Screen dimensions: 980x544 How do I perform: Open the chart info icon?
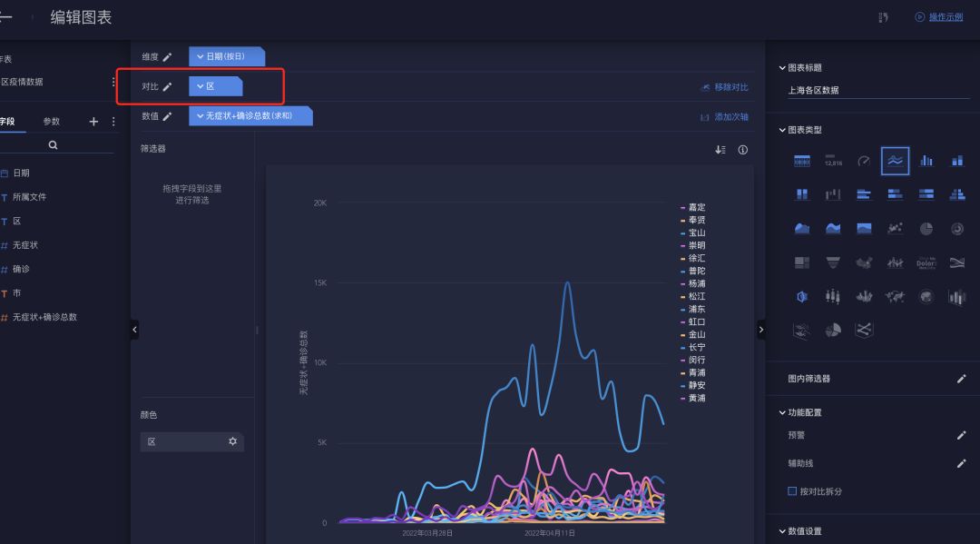(x=742, y=150)
